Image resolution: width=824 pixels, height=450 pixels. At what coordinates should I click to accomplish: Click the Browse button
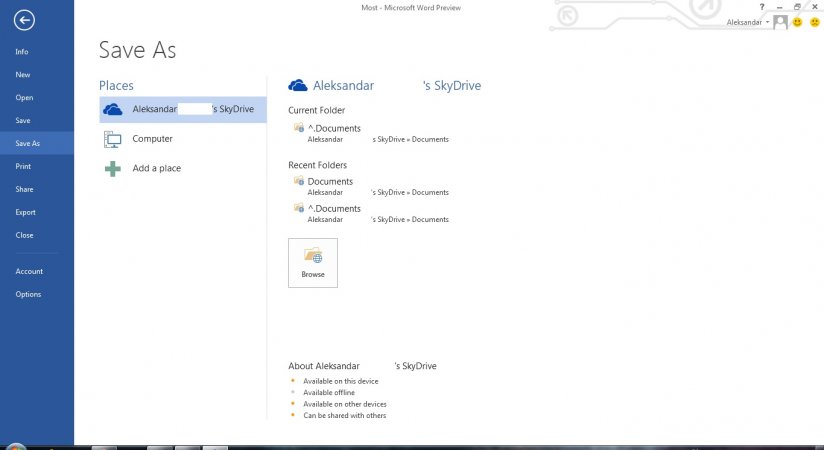313,263
